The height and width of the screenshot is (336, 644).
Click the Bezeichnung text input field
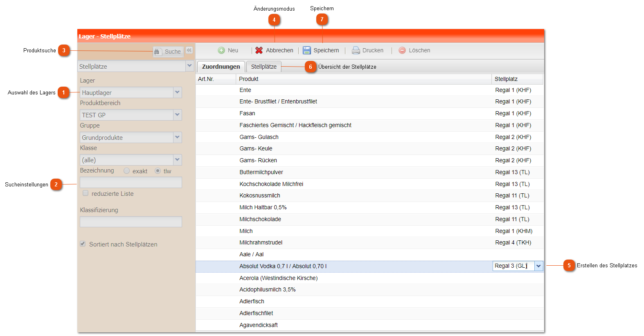point(131,182)
